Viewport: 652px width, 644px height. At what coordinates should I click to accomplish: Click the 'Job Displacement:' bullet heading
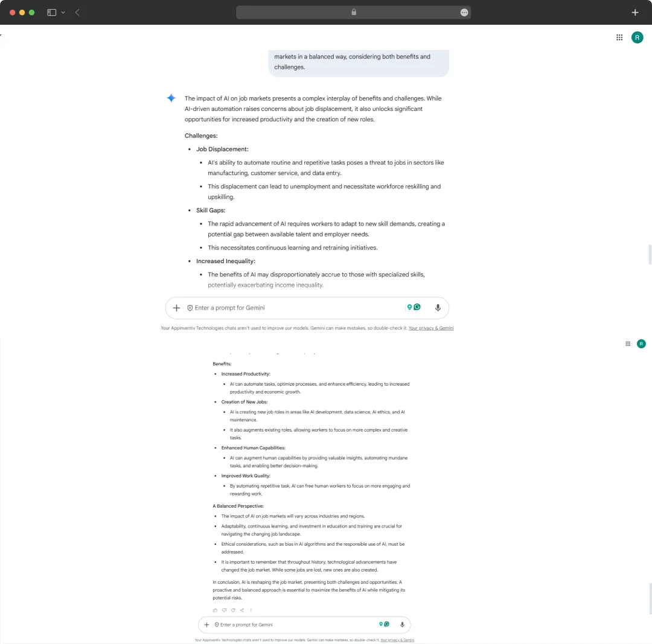tap(222, 149)
